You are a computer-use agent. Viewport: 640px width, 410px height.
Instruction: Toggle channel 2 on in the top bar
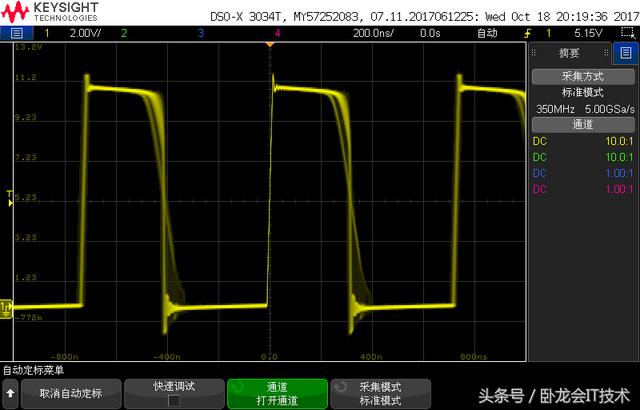124,33
